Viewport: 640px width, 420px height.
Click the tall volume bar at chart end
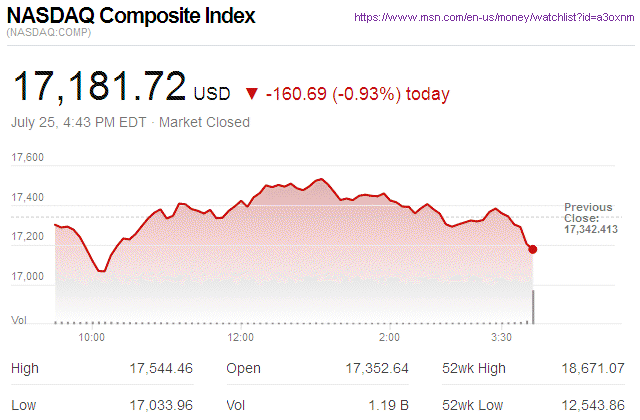(x=533, y=307)
